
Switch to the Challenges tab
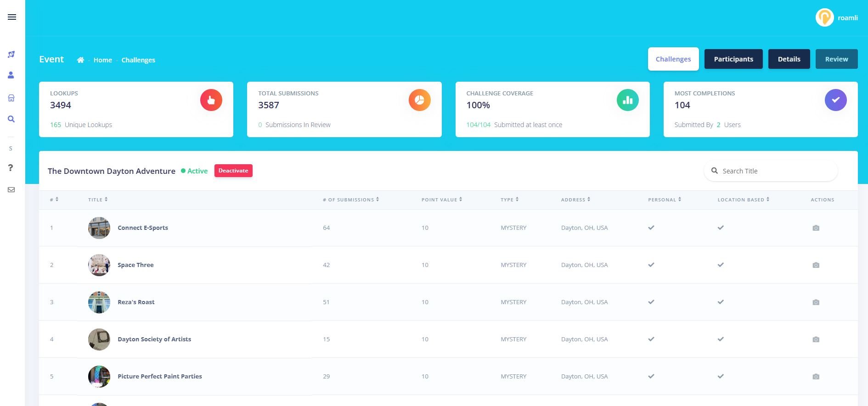tap(673, 59)
